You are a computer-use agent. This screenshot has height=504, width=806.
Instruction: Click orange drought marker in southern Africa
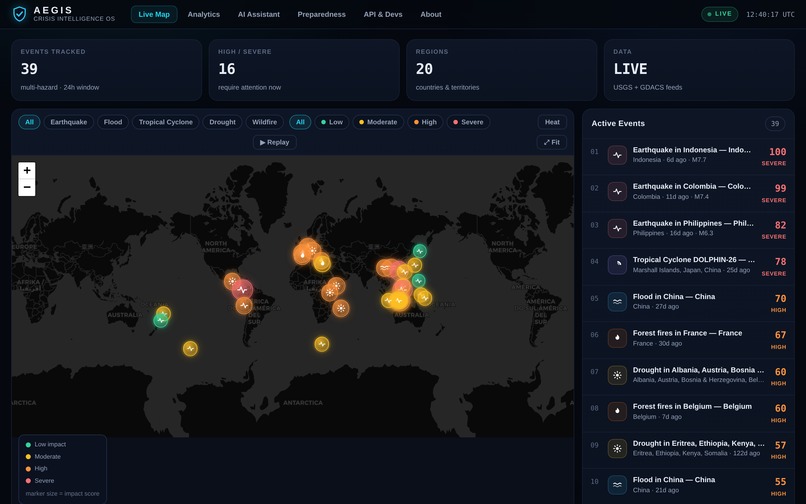[340, 308]
